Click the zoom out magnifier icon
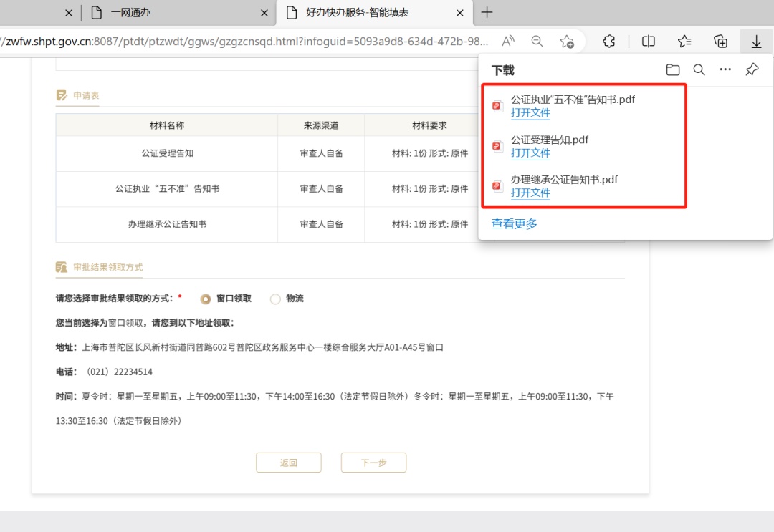This screenshot has height=532, width=774. (x=537, y=42)
